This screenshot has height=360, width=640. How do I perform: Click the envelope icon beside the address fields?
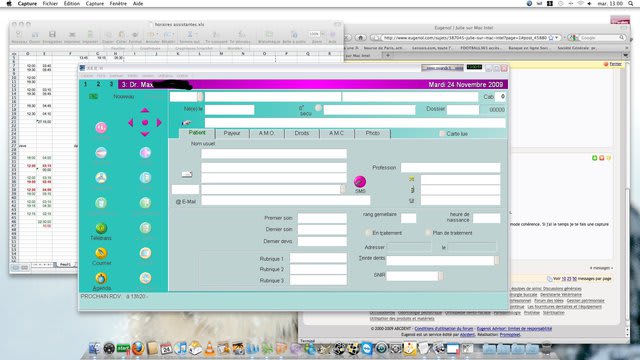tap(187, 174)
